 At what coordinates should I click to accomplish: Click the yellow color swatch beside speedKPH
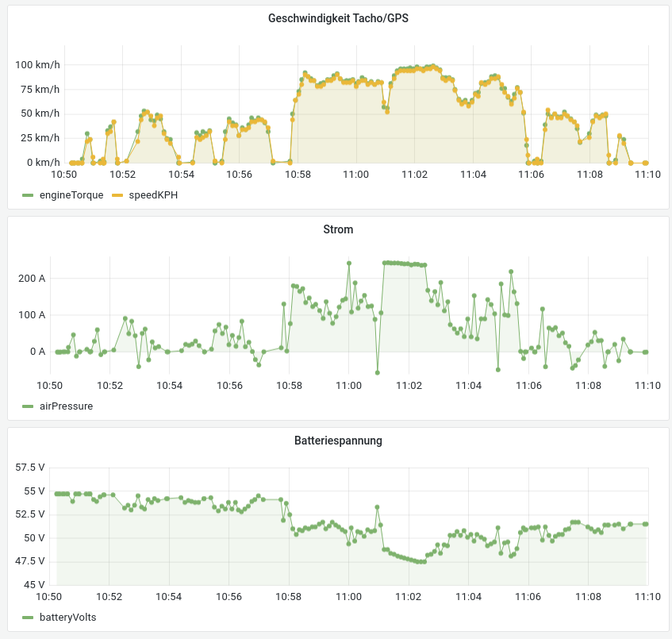(117, 195)
